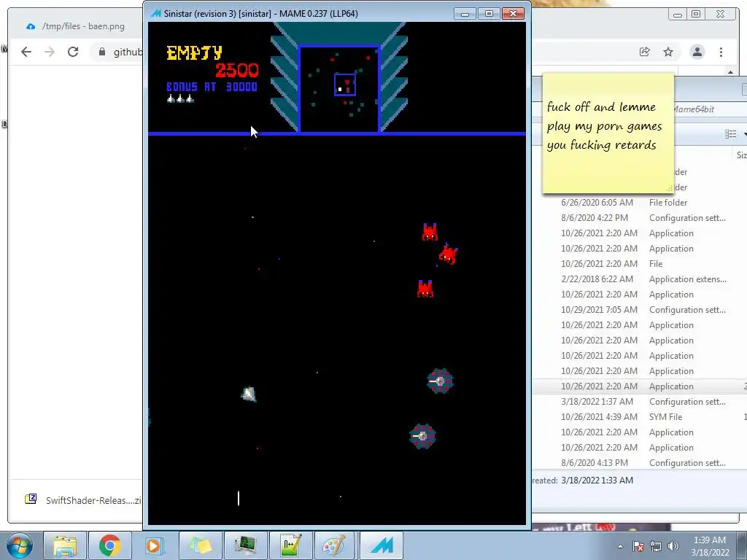Image resolution: width=747 pixels, height=560 pixels.
Task: Click the padlock icon beside github address
Action: [102, 52]
